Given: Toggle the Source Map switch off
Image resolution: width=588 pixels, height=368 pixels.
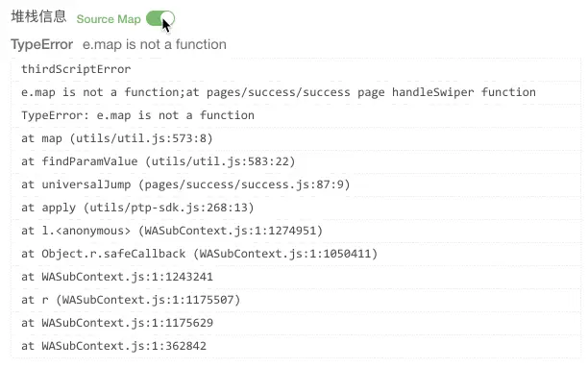Looking at the screenshot, I should pyautogui.click(x=160, y=18).
